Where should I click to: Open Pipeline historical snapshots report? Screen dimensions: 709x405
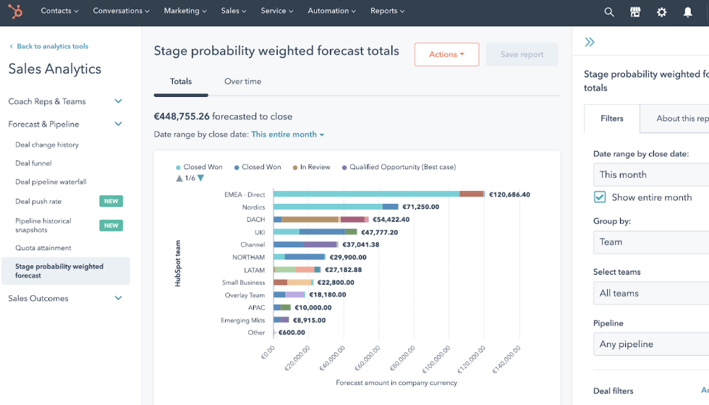[43, 225]
